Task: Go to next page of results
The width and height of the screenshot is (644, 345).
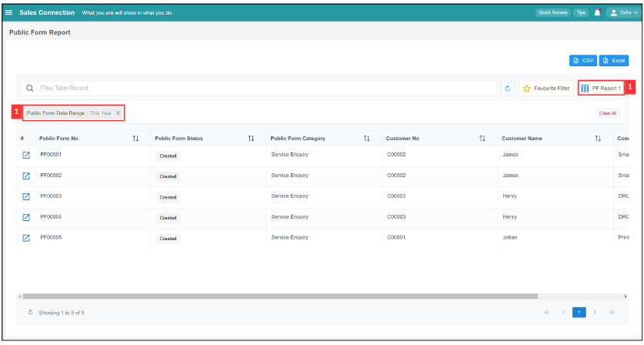Action: pyautogui.click(x=595, y=313)
